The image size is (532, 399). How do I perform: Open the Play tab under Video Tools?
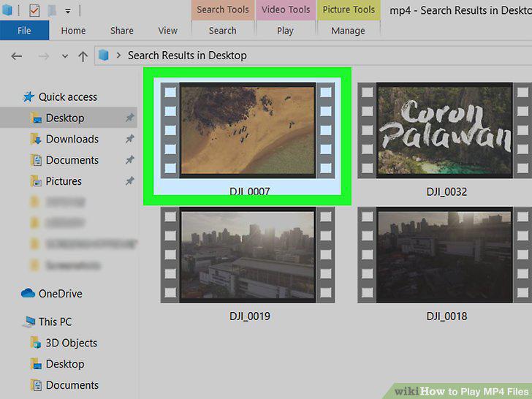285,31
